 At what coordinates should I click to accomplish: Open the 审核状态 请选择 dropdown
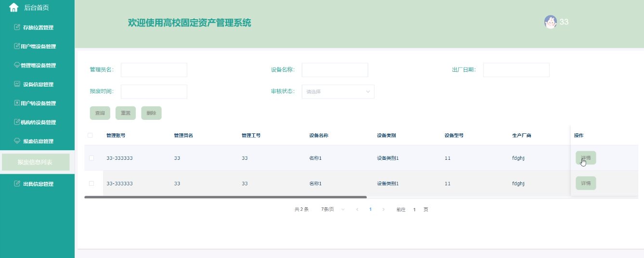coord(338,91)
